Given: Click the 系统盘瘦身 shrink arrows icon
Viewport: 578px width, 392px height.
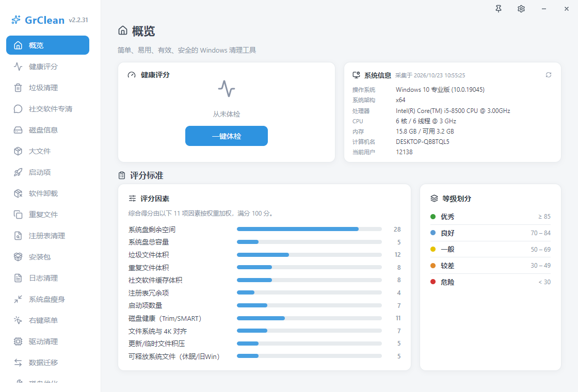Looking at the screenshot, I should tap(18, 299).
